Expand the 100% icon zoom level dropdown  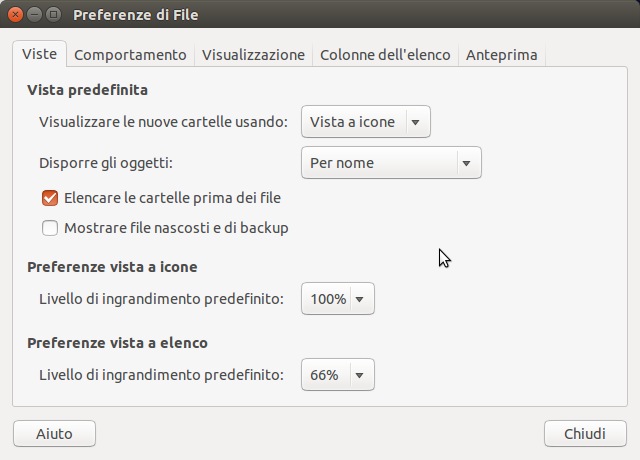[337, 299]
